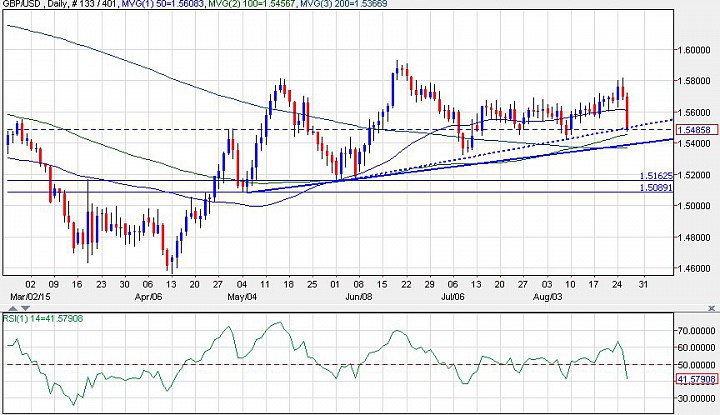
Task: Click the 70.00000 RSI axis label
Action: coord(697,331)
